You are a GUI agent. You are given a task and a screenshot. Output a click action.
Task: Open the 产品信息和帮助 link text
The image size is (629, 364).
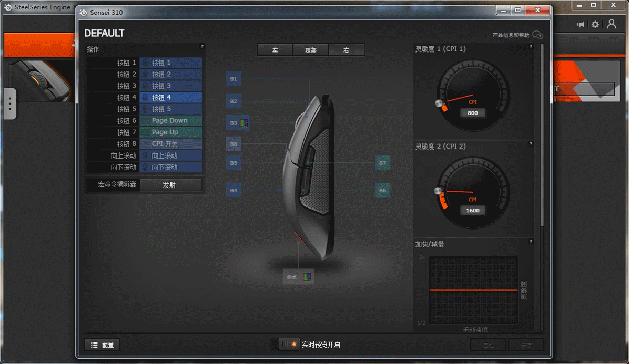(511, 35)
